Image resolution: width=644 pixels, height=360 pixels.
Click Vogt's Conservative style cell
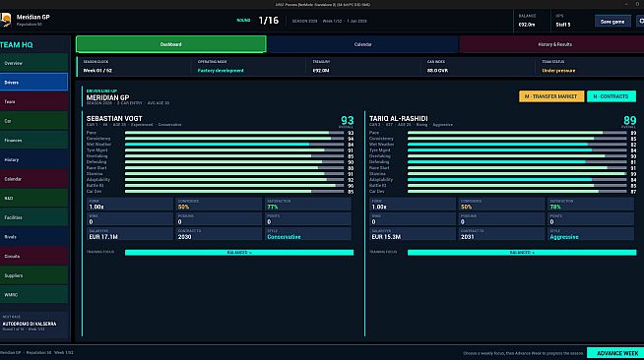307,234
